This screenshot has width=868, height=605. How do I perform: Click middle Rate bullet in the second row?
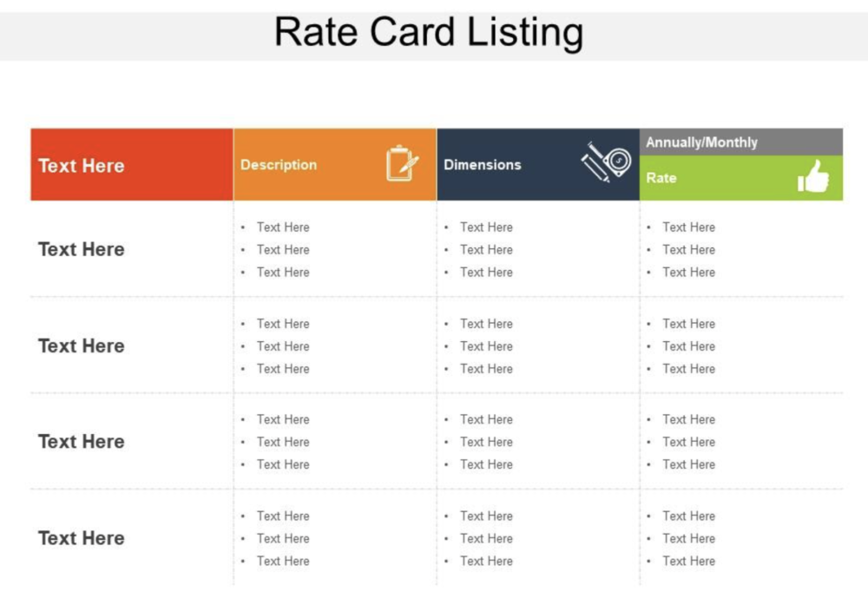pos(689,346)
